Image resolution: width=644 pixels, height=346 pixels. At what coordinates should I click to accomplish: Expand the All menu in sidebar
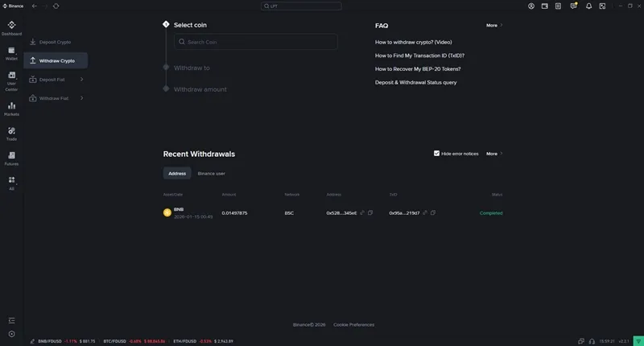11,182
